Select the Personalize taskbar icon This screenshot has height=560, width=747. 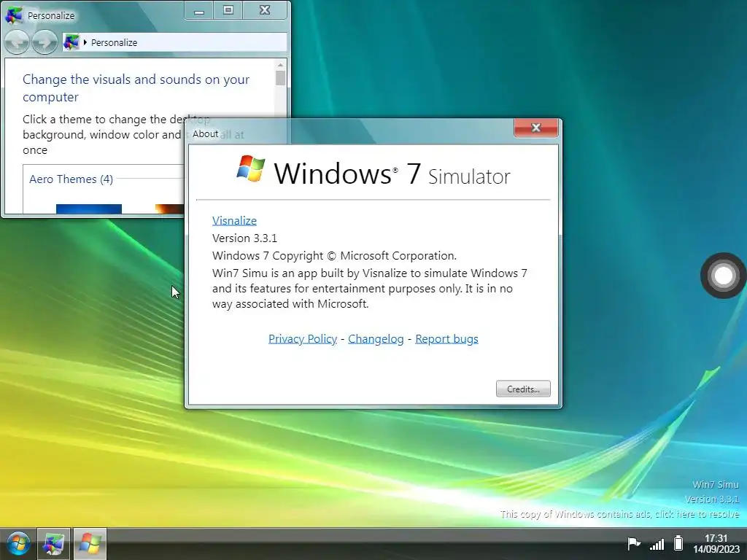tap(54, 544)
